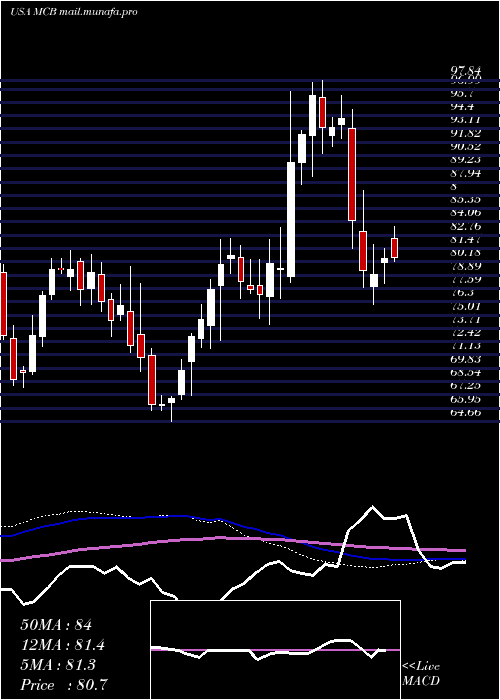
Task: Click the 95.7 price level label
Action: 462,94
